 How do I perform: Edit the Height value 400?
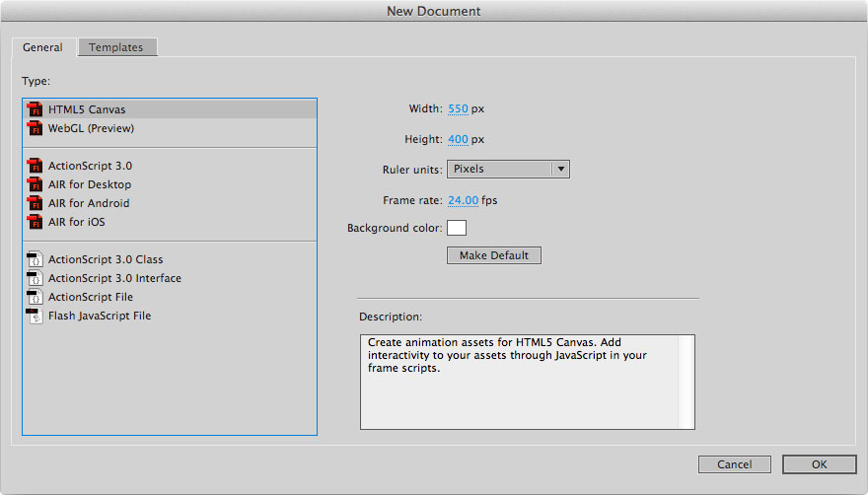pyautogui.click(x=458, y=140)
